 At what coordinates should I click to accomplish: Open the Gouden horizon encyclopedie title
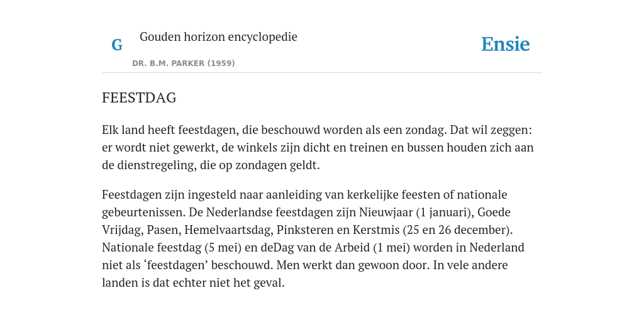point(218,36)
